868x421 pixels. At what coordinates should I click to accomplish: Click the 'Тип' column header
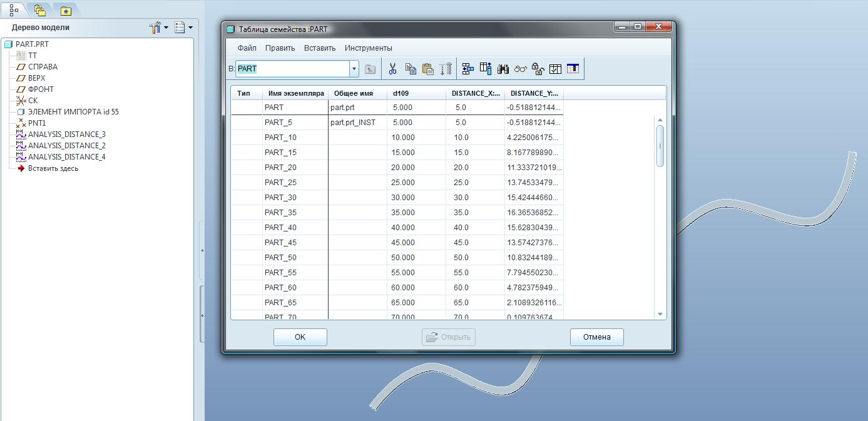click(247, 93)
